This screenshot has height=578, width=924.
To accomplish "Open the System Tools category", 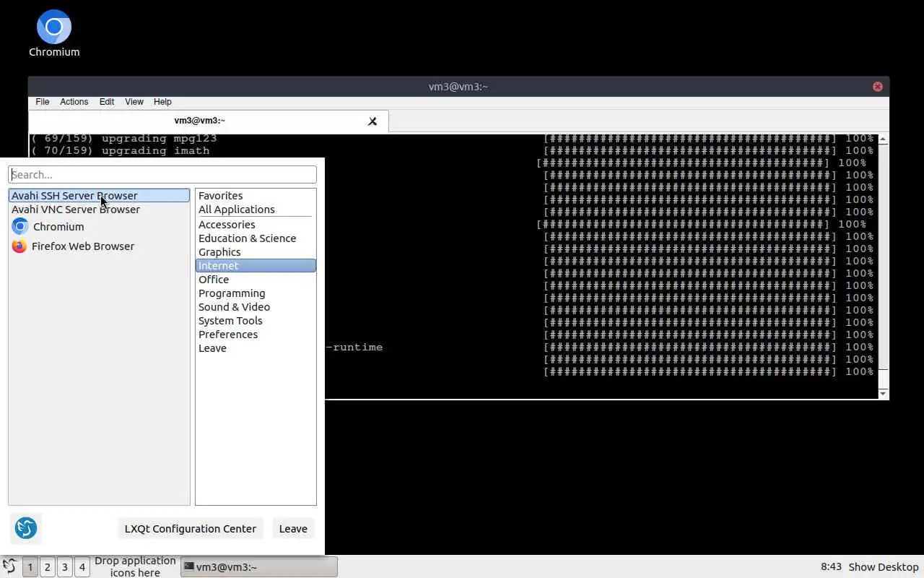I will tap(256, 321).
